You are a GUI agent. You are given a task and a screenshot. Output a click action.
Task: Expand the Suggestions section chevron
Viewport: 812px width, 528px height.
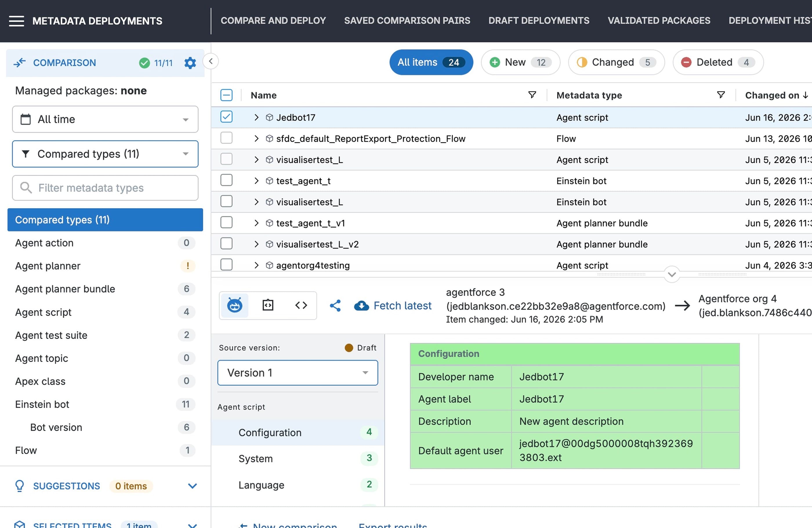tap(193, 486)
